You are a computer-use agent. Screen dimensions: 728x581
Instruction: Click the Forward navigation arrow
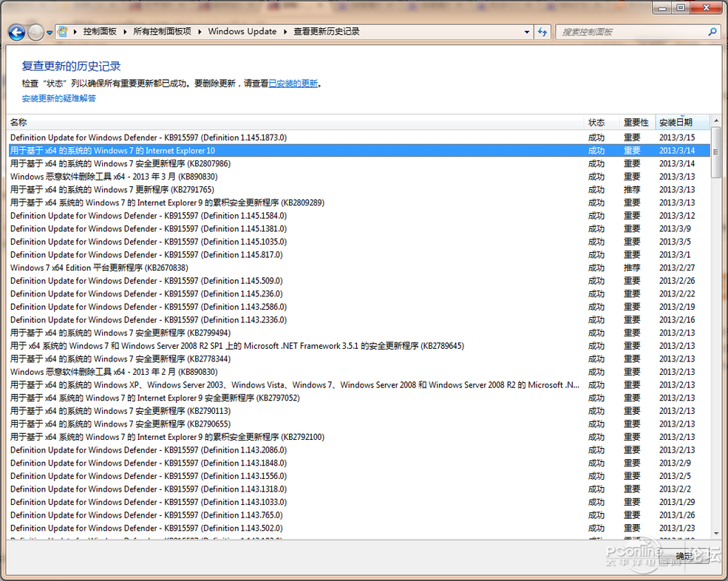click(x=35, y=32)
